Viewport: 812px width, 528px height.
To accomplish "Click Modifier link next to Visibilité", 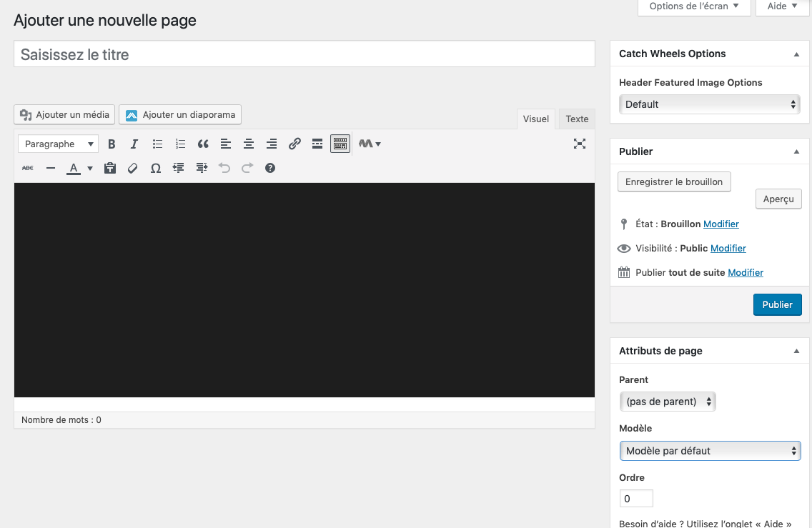I will (x=728, y=249).
